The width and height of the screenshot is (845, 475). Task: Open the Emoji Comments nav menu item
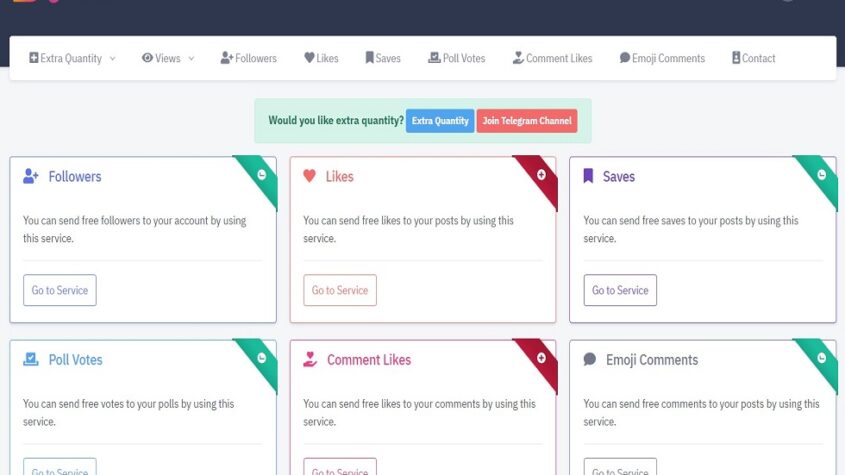click(662, 58)
